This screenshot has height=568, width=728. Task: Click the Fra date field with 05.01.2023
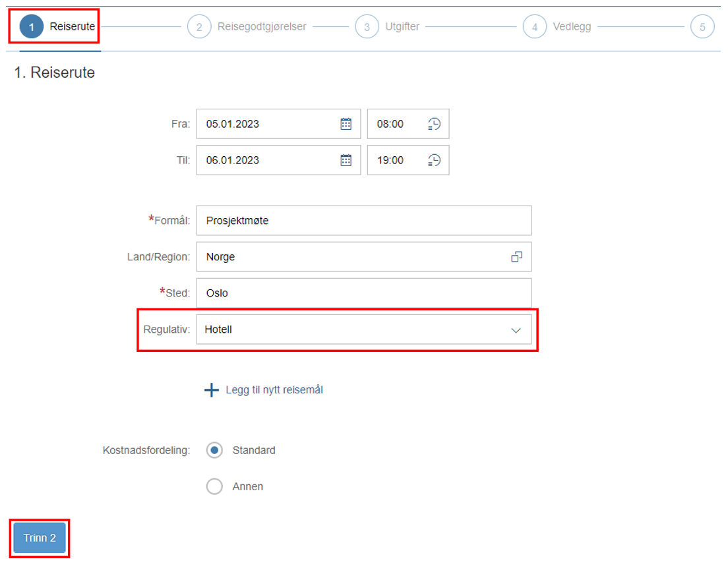coord(278,124)
